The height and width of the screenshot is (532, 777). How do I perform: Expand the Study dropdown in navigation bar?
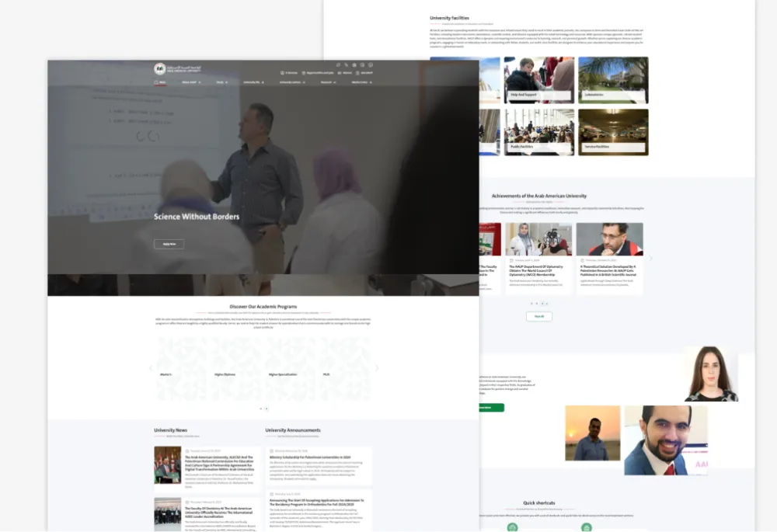pos(221,82)
